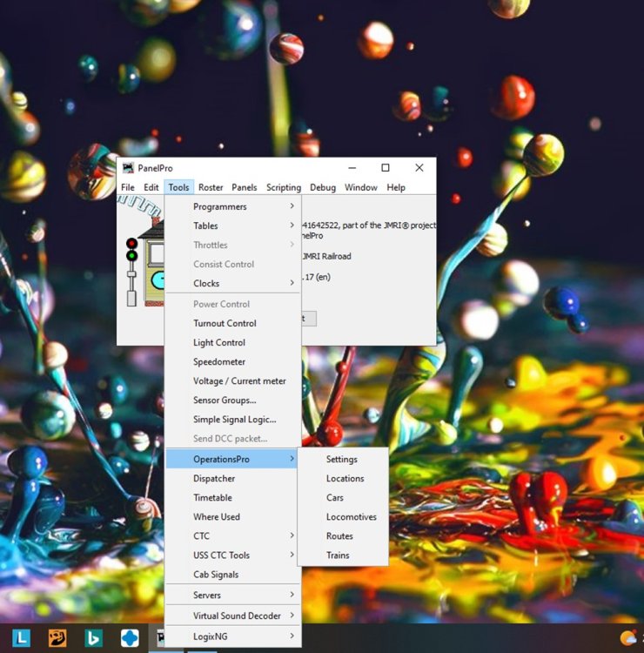Screen dimensions: 644x653
Task: Maximize the PanelPro window
Action: [386, 168]
